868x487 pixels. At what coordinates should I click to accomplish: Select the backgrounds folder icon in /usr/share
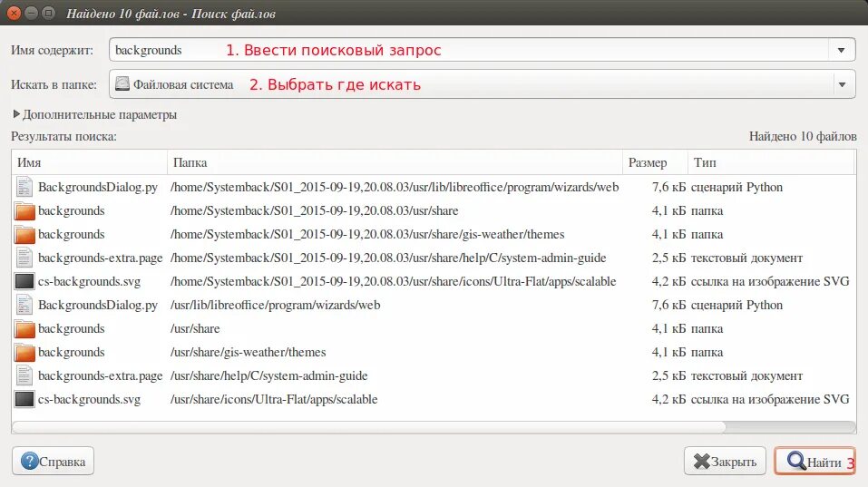(24, 328)
